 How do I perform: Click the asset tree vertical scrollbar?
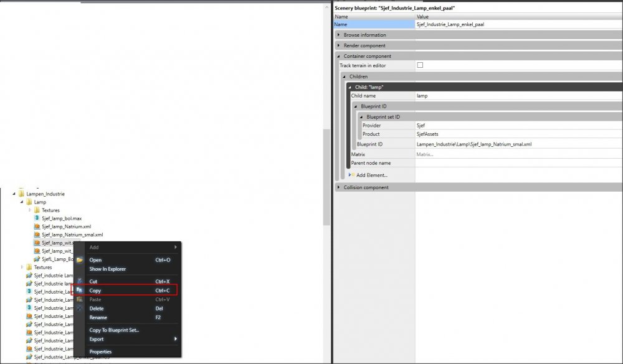326,177
